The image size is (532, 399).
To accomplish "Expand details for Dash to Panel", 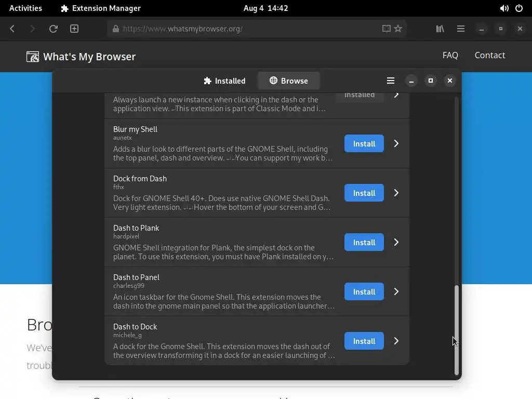I will click(396, 291).
